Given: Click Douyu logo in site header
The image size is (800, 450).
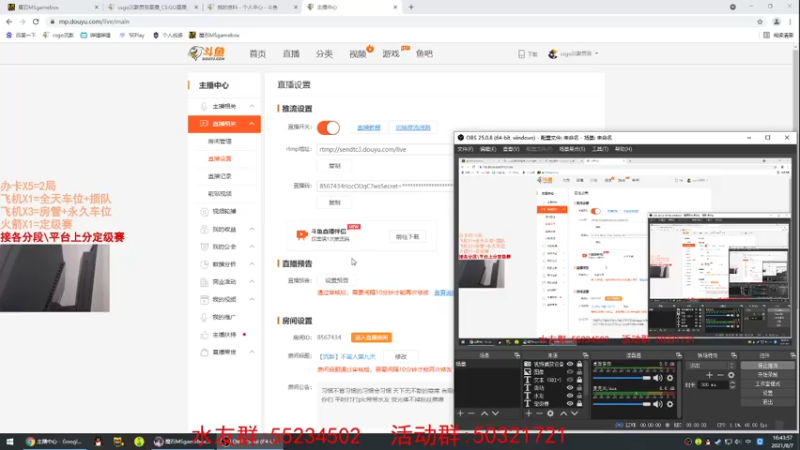Looking at the screenshot, I should coord(207,53).
